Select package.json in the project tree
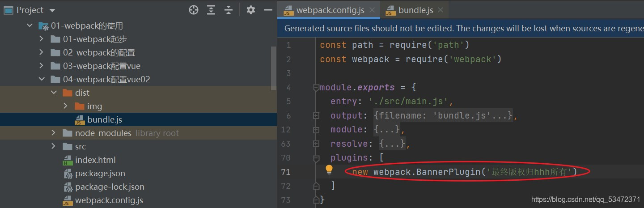 [x=100, y=173]
